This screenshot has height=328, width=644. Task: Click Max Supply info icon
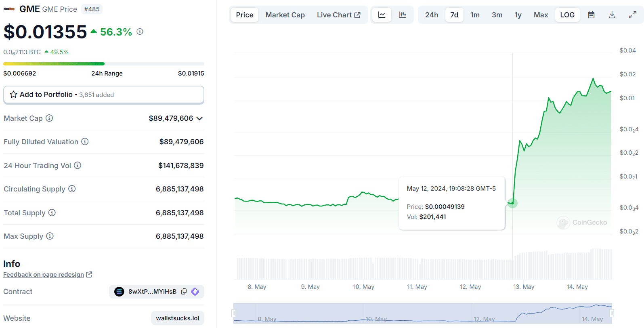(x=50, y=236)
